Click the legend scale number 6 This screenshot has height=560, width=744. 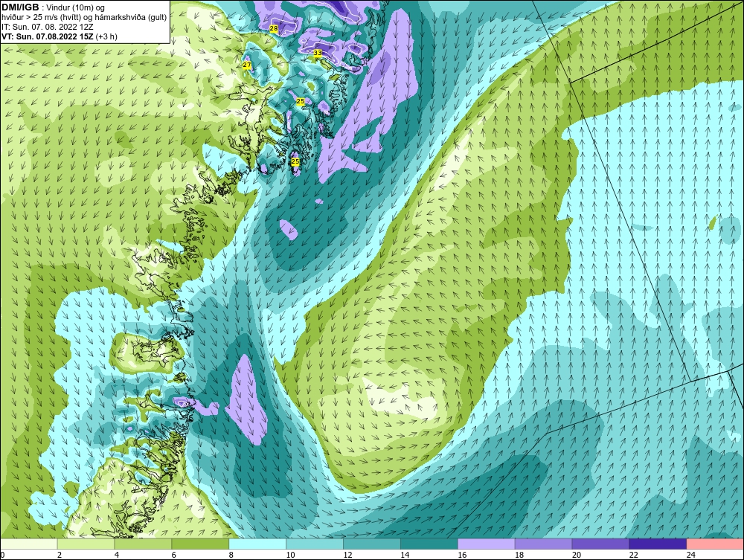[173, 555]
